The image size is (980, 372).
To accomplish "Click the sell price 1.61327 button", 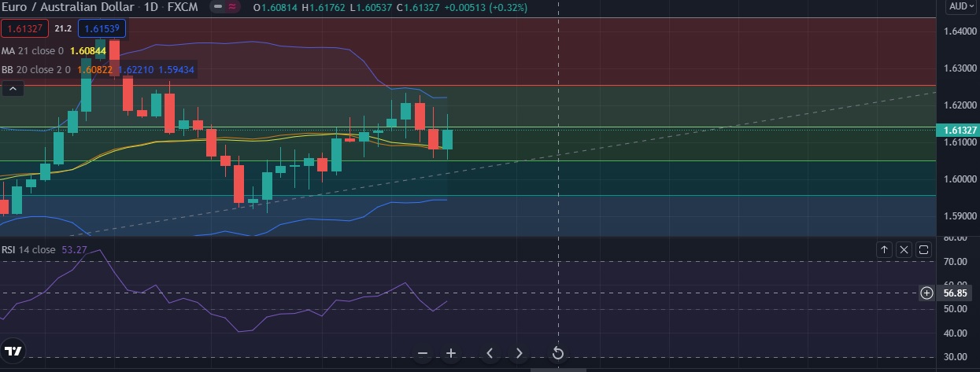I will (x=26, y=29).
